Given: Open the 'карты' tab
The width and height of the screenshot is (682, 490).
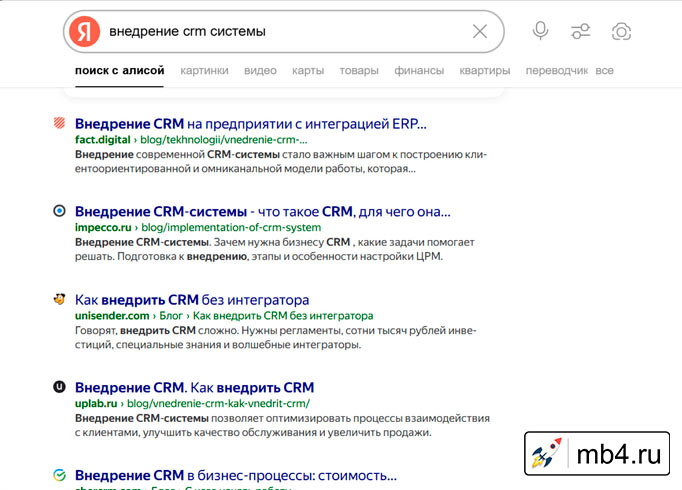Looking at the screenshot, I should click(308, 70).
